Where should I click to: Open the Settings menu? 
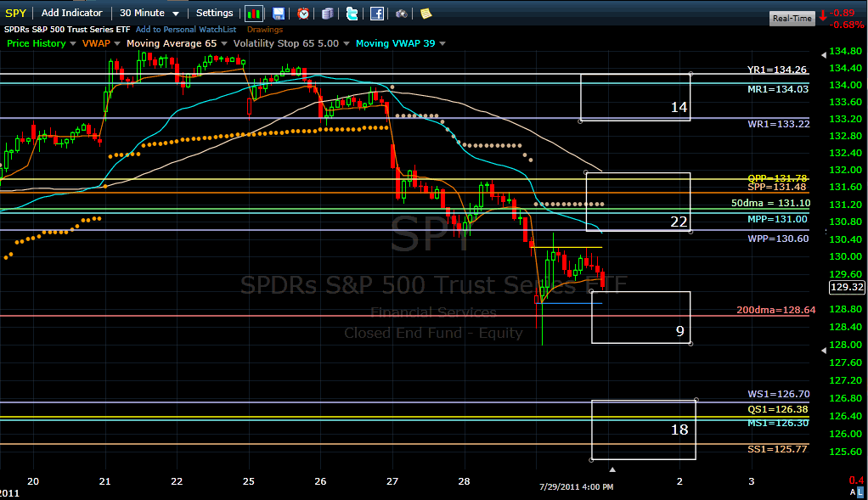point(214,13)
